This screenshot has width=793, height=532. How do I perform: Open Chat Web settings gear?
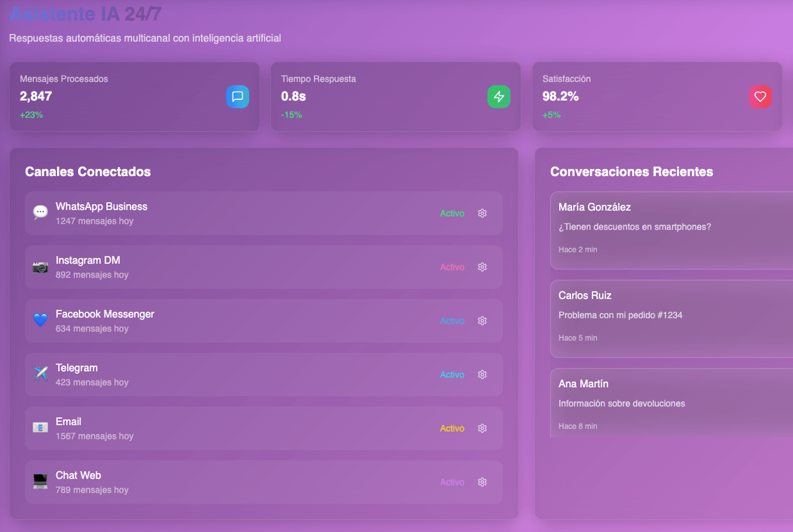coord(482,482)
